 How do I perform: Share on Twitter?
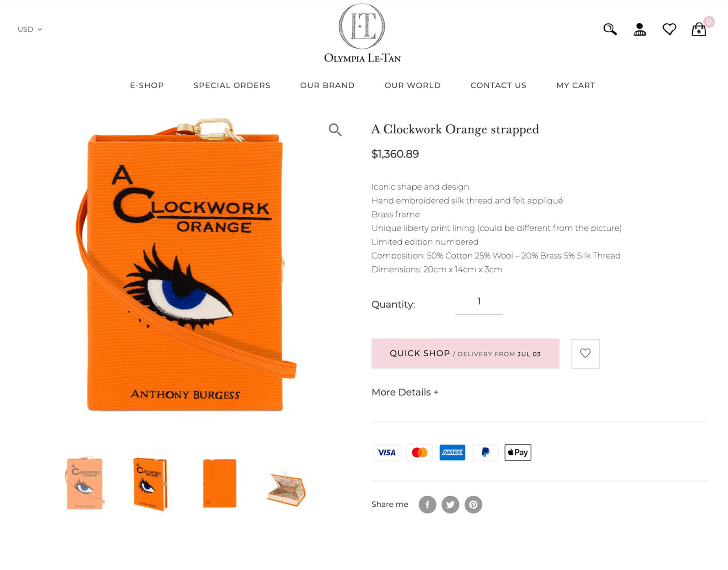pyautogui.click(x=450, y=504)
